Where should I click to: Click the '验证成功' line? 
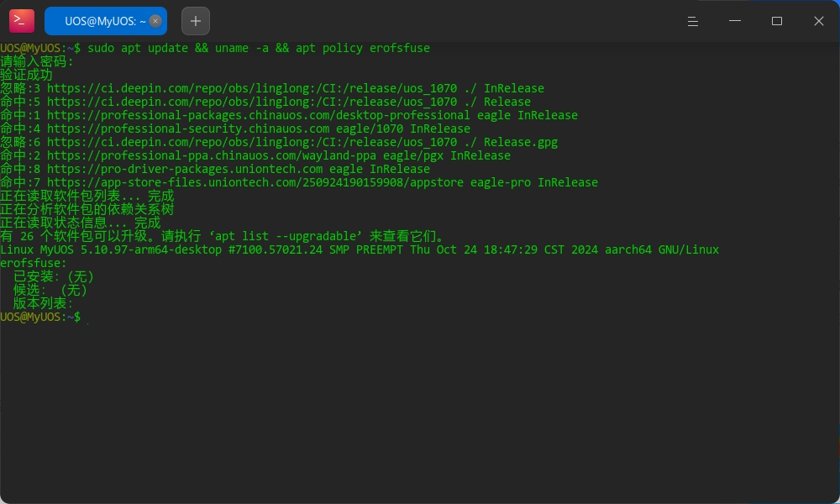pyautogui.click(x=26, y=75)
